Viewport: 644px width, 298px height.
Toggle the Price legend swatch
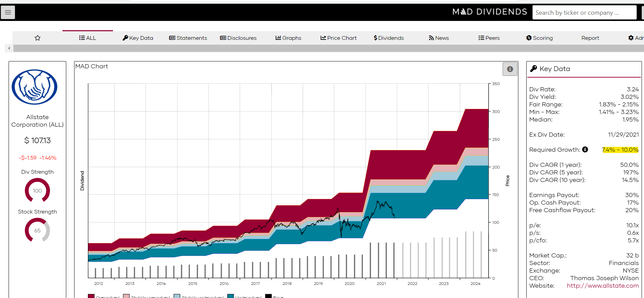(268, 296)
